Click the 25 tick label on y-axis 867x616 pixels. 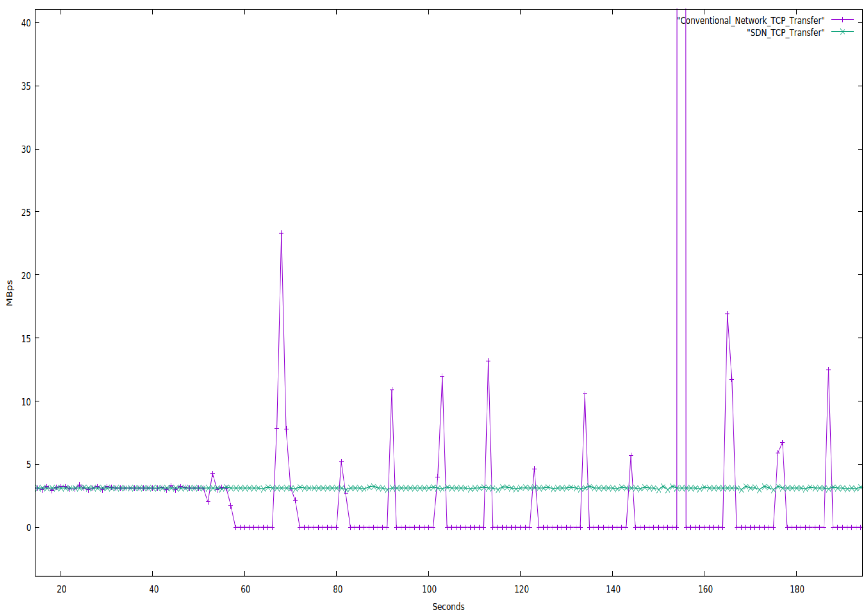pos(26,212)
